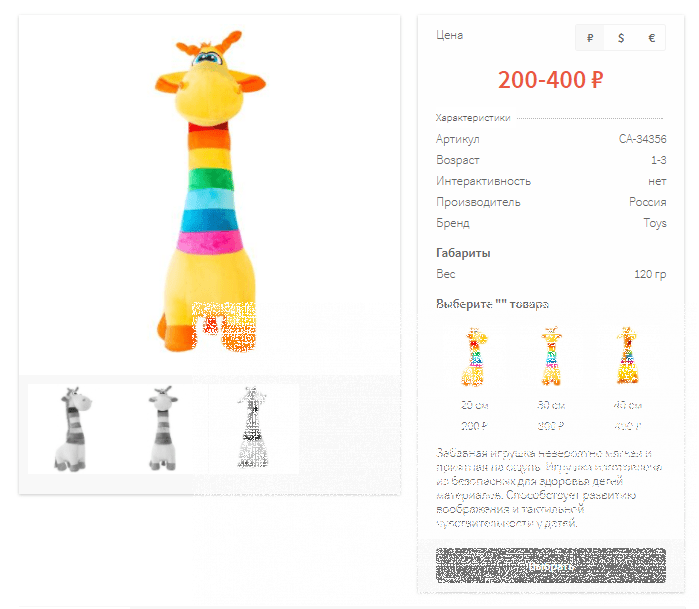Switch price currency to dollars
699x609 pixels.
click(x=621, y=38)
